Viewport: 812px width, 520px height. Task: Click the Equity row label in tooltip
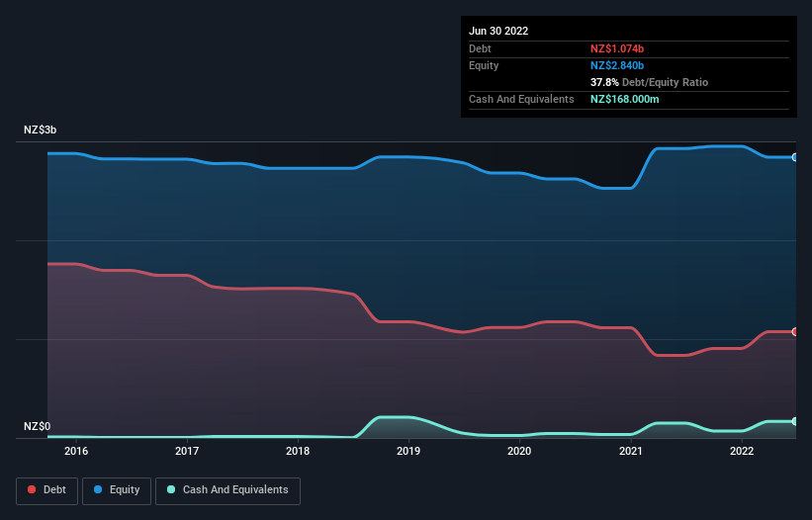484,65
